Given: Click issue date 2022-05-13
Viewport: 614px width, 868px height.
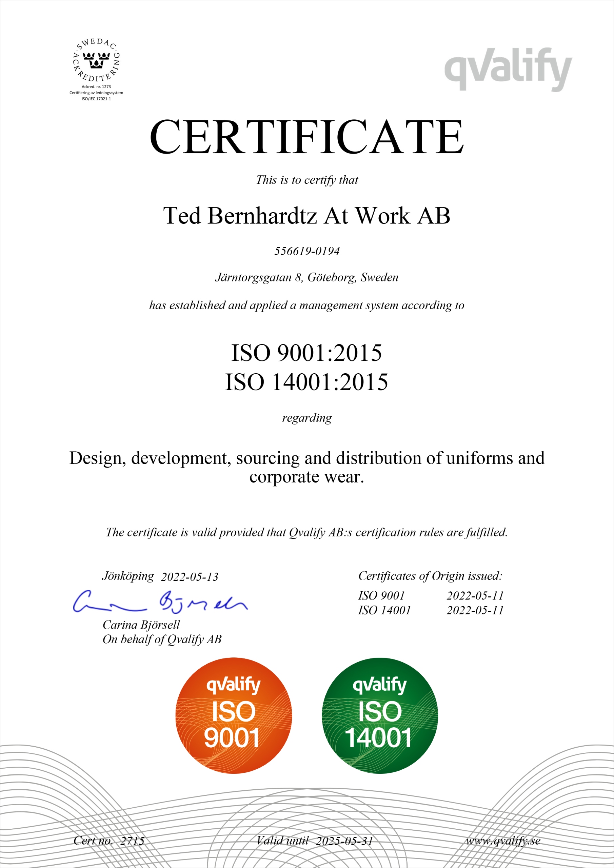Looking at the screenshot, I should (x=190, y=577).
